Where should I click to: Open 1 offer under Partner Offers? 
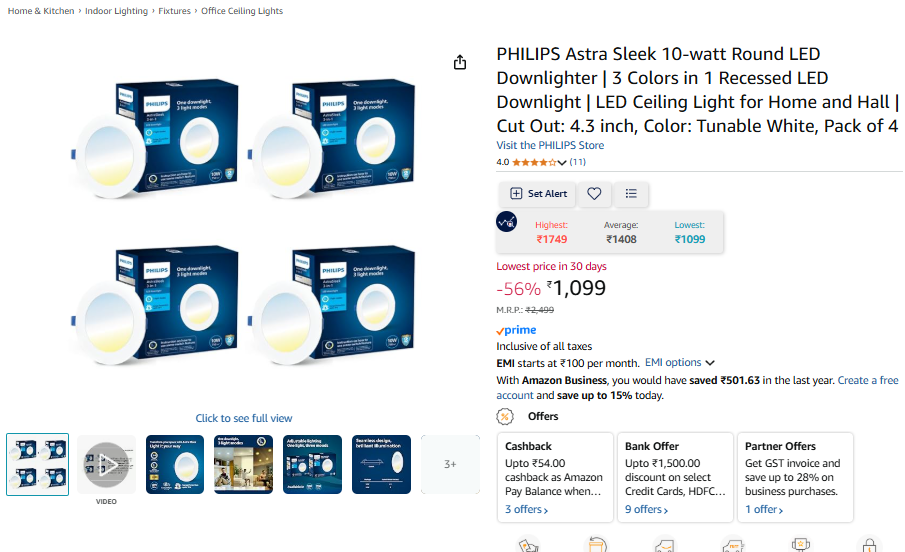pyautogui.click(x=764, y=509)
